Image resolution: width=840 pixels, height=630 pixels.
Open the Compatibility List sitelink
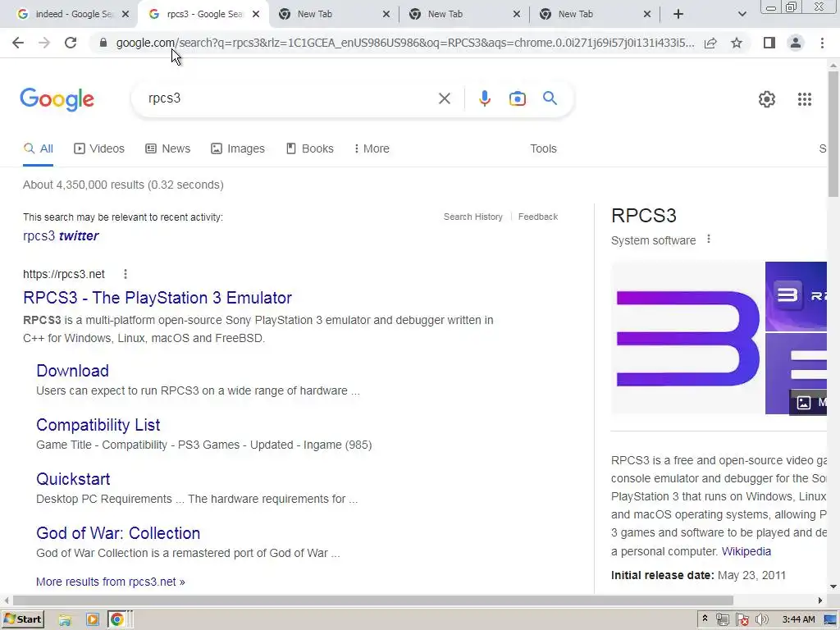tap(98, 425)
